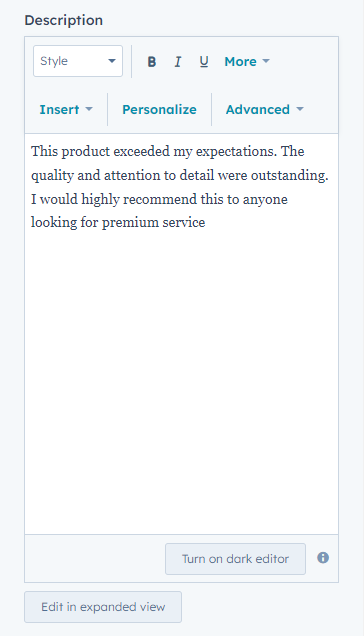Screen dimensions: 364x636
Task: Click Edit in expanded view button
Action: click(x=103, y=607)
